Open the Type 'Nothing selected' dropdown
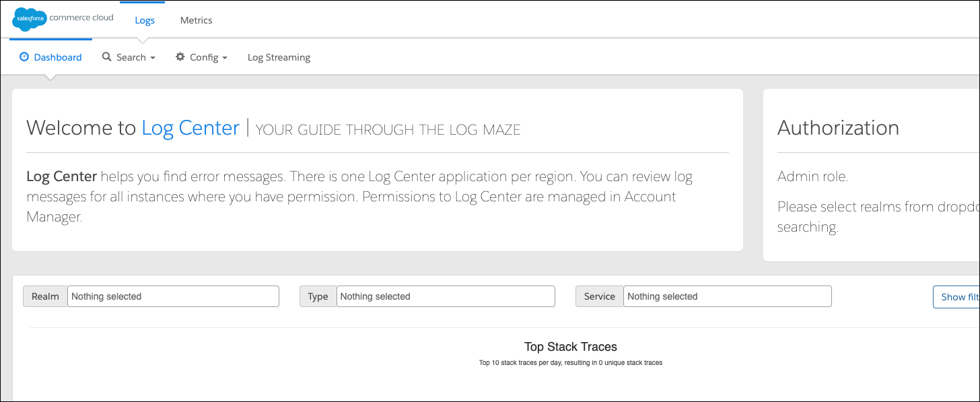This screenshot has width=980, height=402. pos(446,296)
